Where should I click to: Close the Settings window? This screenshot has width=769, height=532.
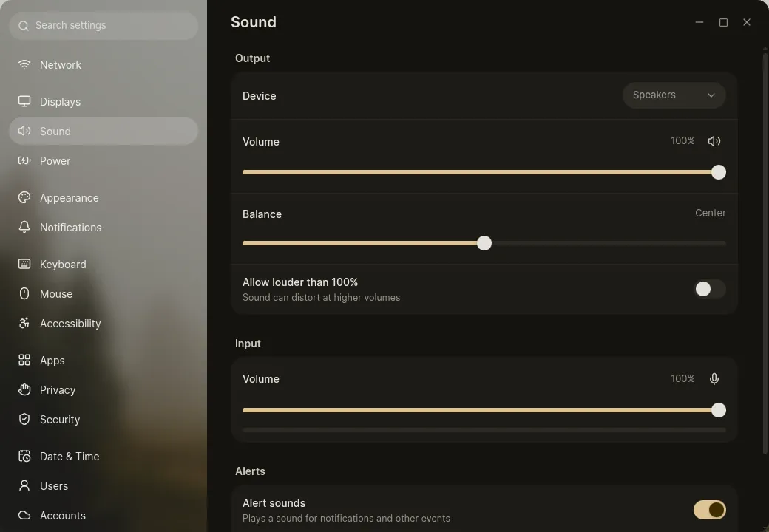tap(746, 22)
